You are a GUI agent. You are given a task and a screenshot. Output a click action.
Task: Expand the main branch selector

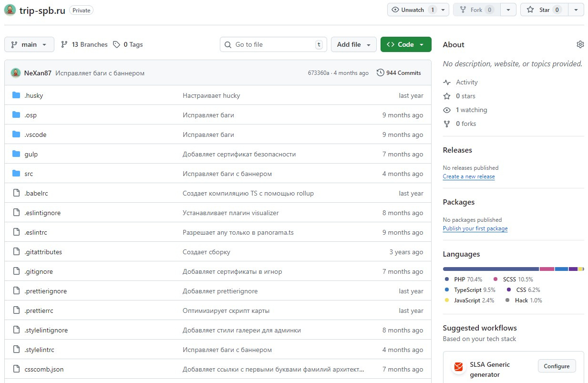[x=29, y=44]
